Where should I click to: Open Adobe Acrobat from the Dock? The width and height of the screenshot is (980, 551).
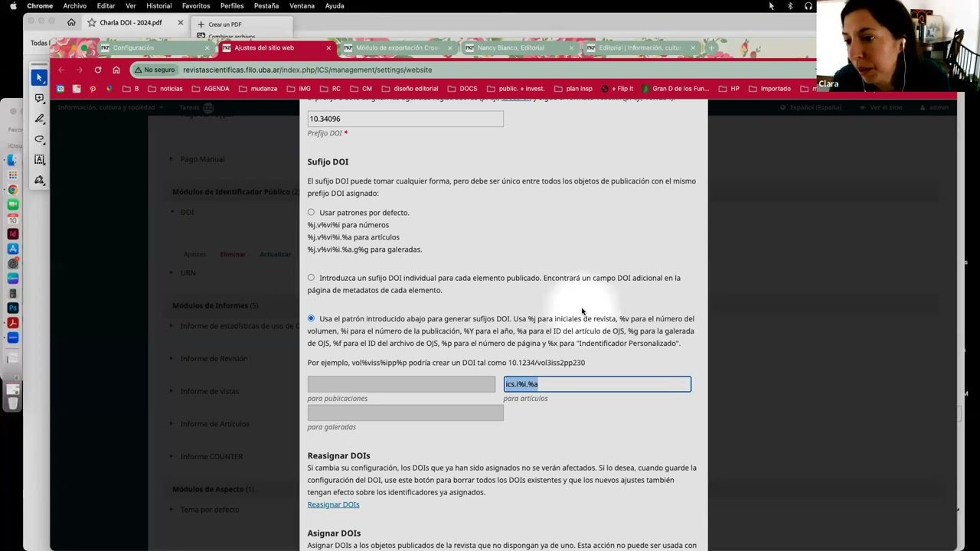(13, 323)
